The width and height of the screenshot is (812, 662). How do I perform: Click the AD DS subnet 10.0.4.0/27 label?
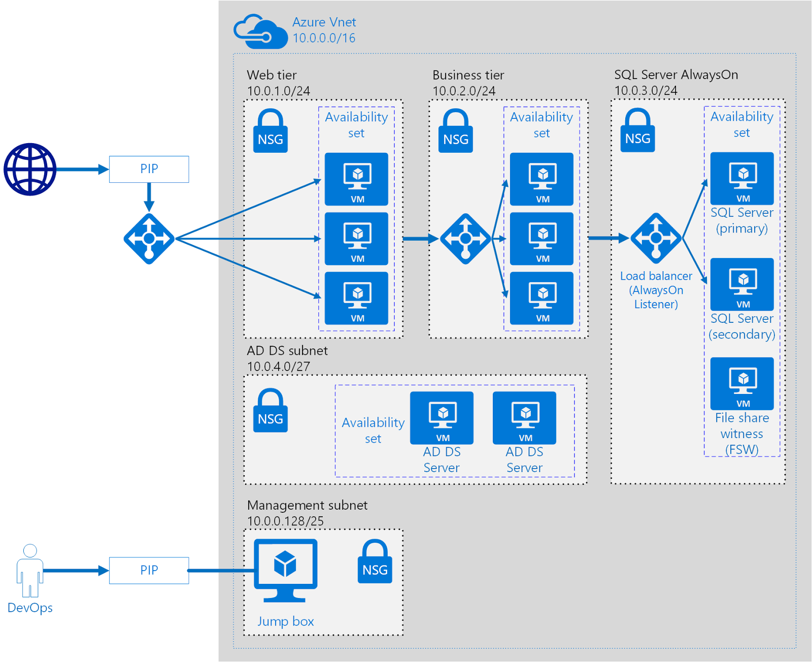[x=287, y=358]
